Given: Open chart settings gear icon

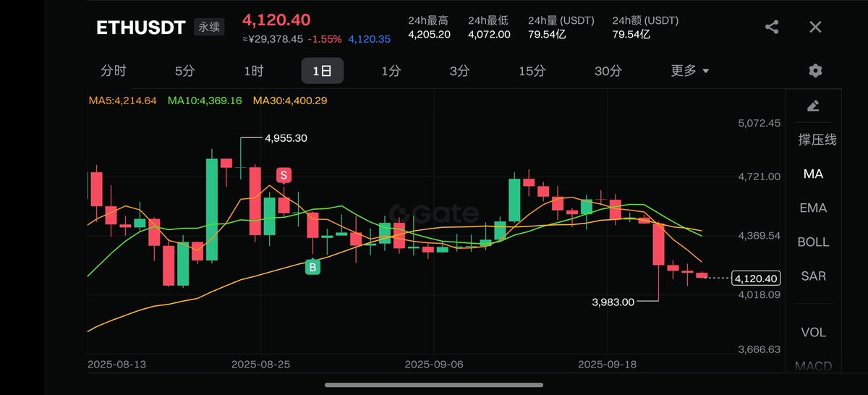Looking at the screenshot, I should 815,71.
